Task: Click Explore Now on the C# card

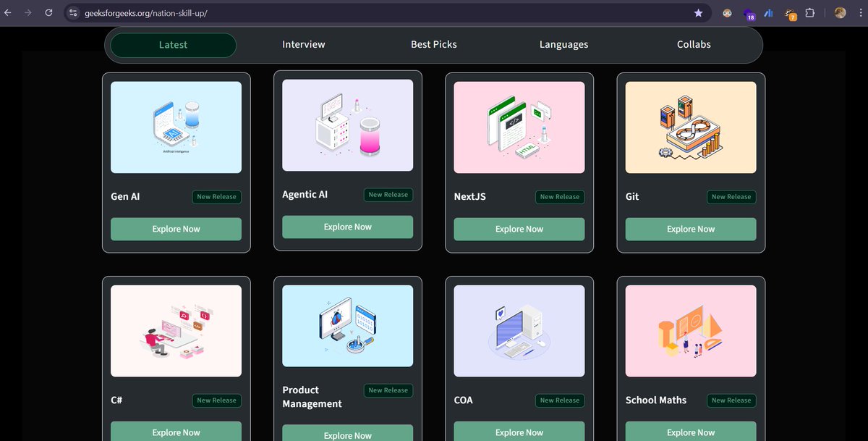Action: click(176, 431)
